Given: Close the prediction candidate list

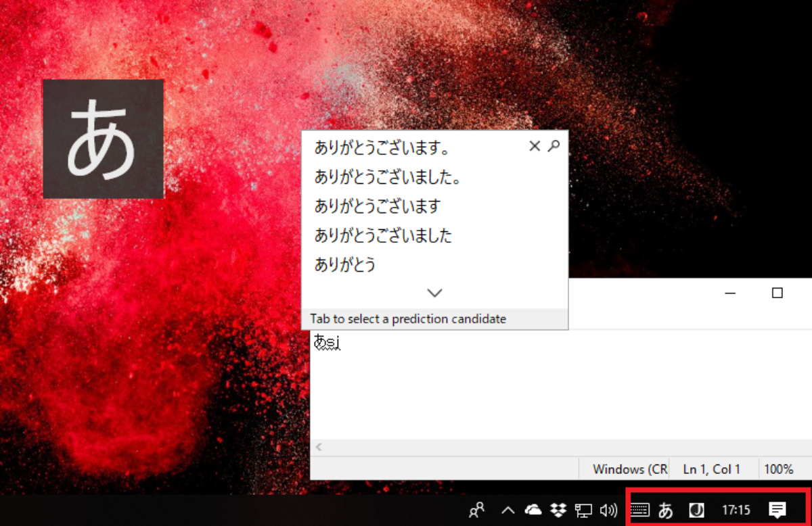Looking at the screenshot, I should pos(535,146).
